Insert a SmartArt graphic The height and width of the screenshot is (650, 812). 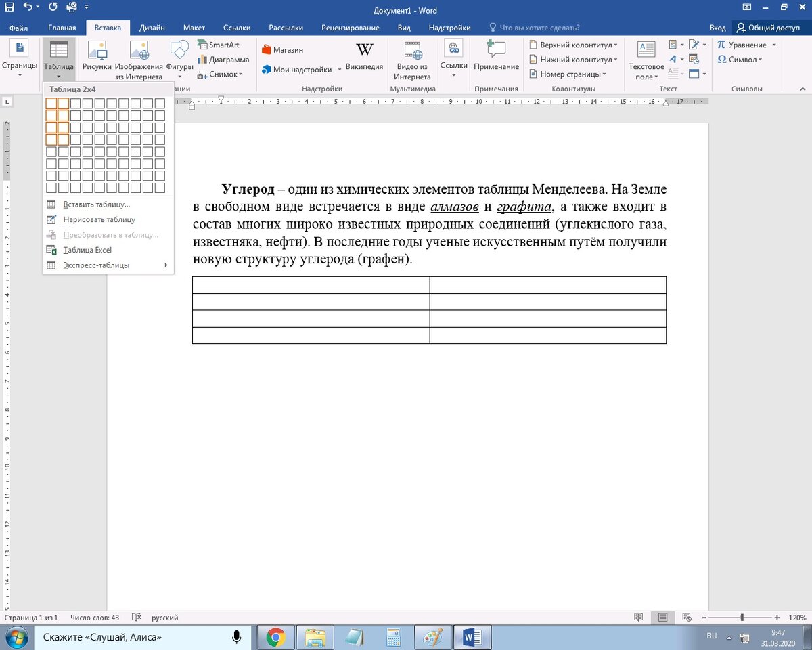tap(219, 45)
